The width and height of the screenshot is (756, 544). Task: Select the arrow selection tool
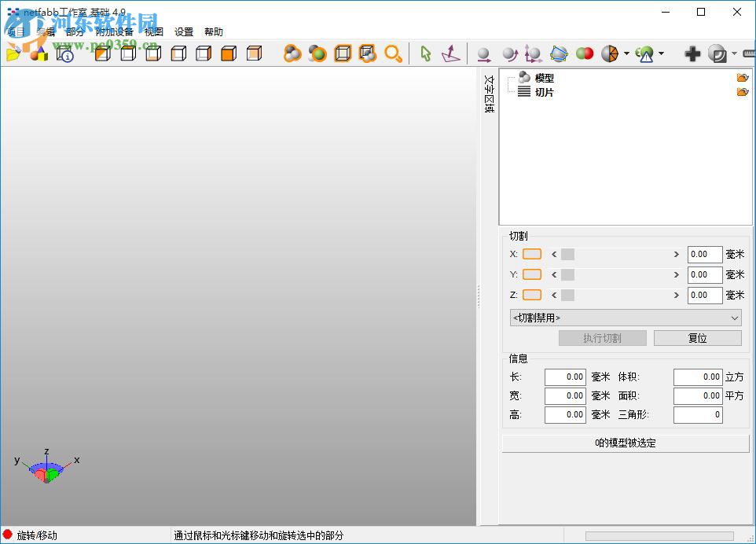[425, 53]
